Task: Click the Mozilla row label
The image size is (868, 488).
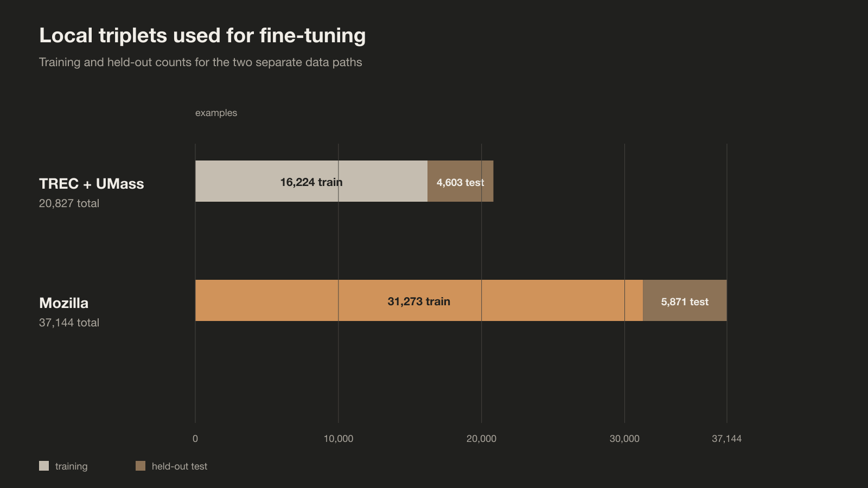Action: (63, 303)
